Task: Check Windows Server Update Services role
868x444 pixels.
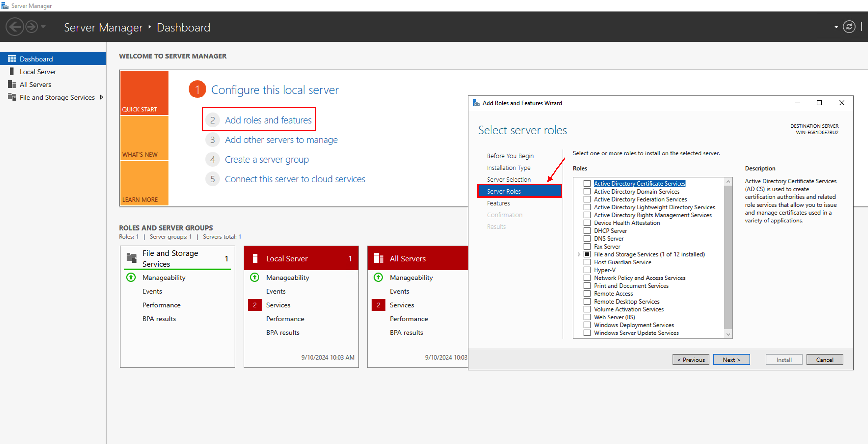Action: coord(587,333)
